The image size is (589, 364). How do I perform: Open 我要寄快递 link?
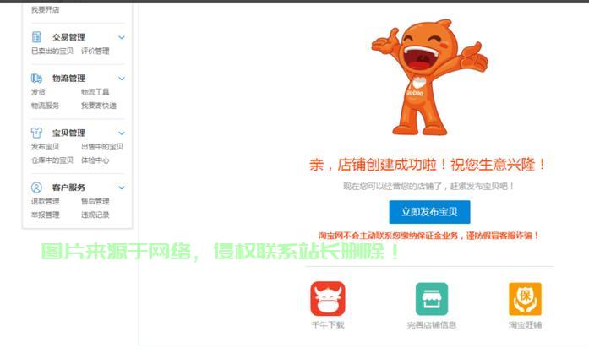(x=99, y=106)
